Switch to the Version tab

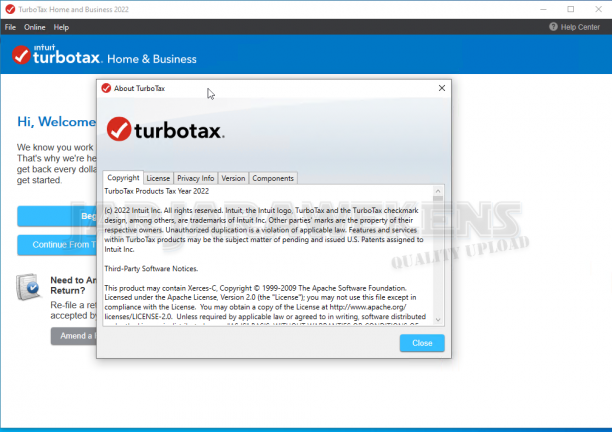tap(233, 178)
